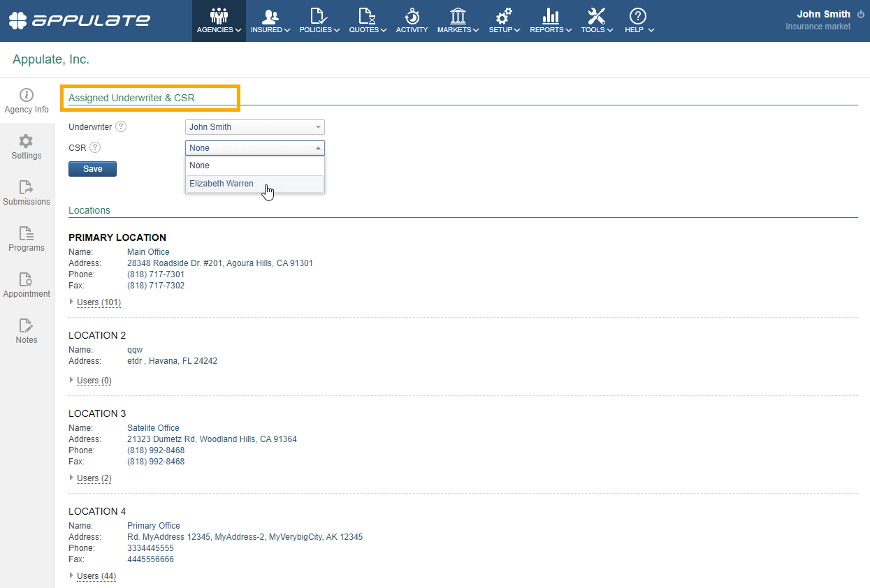Expand Users (0) under Location 2

click(94, 381)
